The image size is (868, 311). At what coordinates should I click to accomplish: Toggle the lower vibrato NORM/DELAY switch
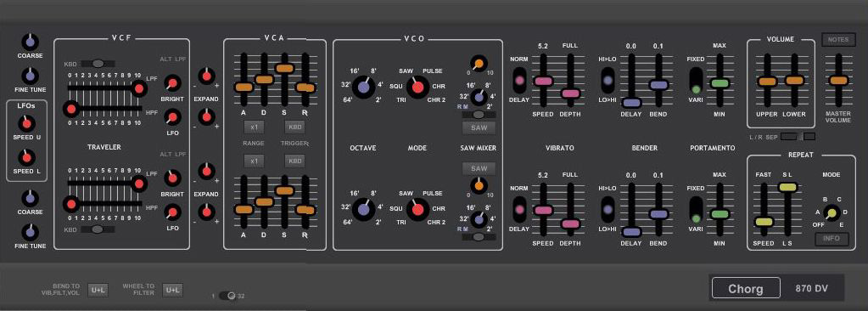519,210
